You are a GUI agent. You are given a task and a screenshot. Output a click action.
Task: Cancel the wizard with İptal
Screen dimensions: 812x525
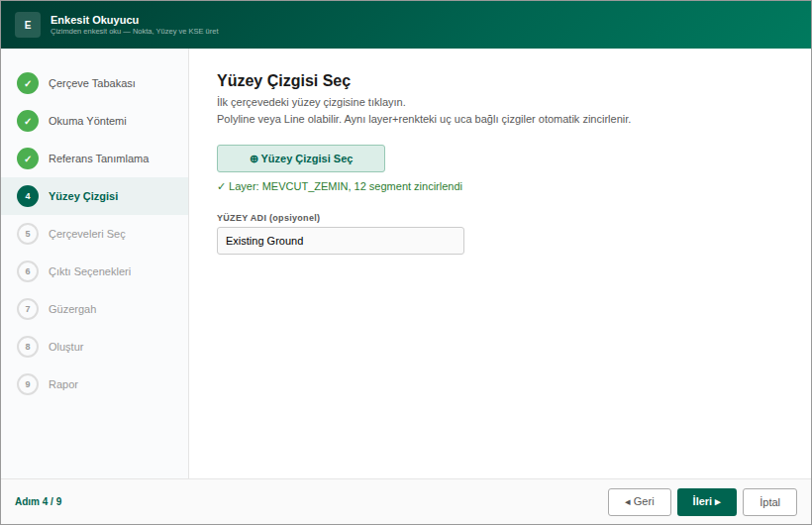coord(769,502)
